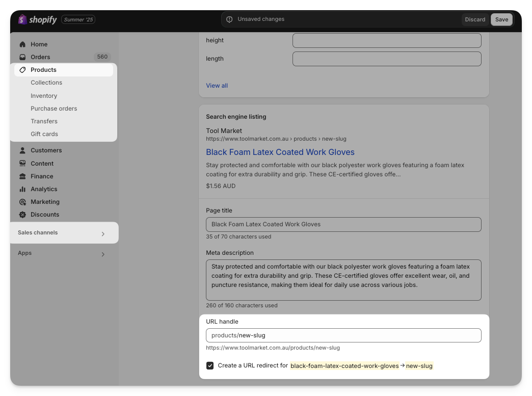Click the Analytics bar chart icon
Viewport: 532px width, 396px height.
tap(22, 189)
